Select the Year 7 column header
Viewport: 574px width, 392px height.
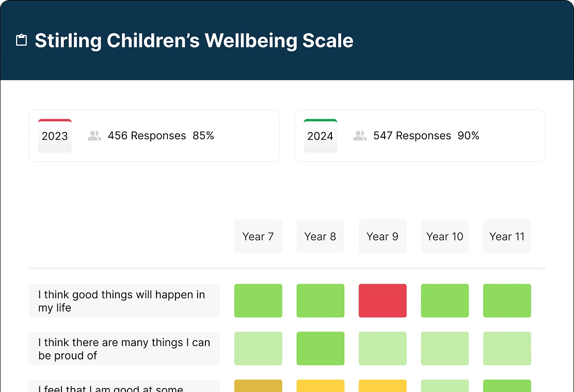[x=258, y=236]
